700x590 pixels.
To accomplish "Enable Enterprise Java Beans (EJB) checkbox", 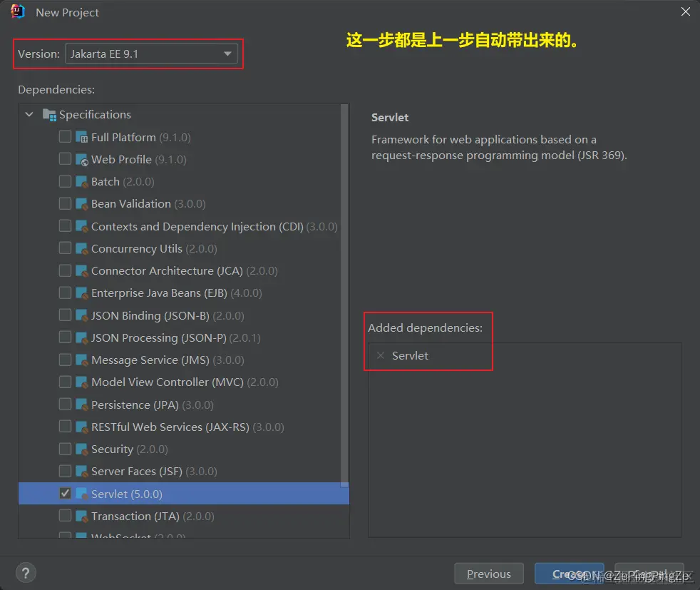I will pos(65,293).
